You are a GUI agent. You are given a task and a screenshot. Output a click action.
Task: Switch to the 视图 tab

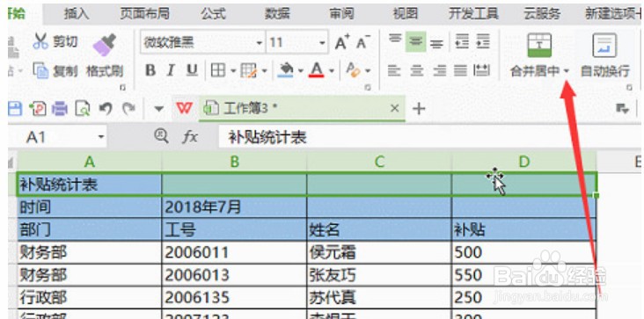(x=405, y=13)
